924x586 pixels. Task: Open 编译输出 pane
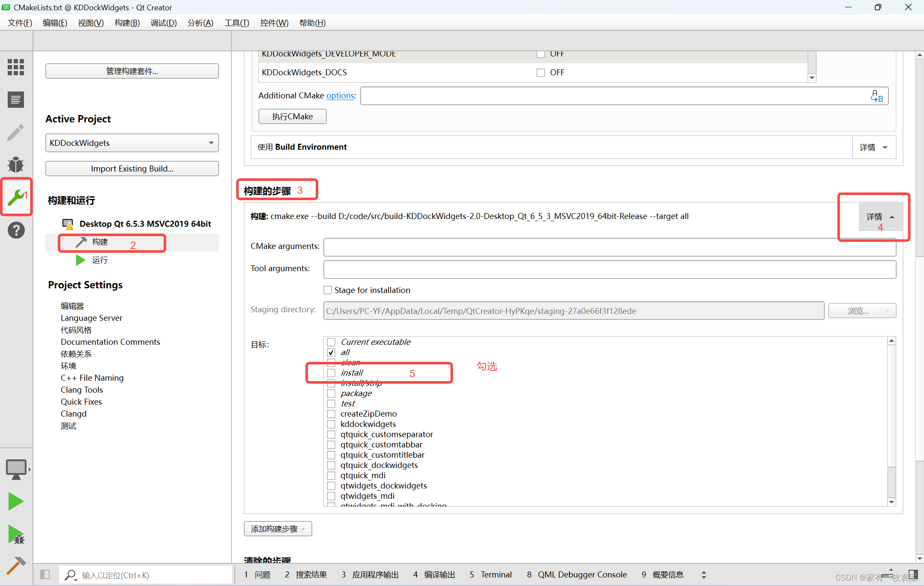coord(434,574)
